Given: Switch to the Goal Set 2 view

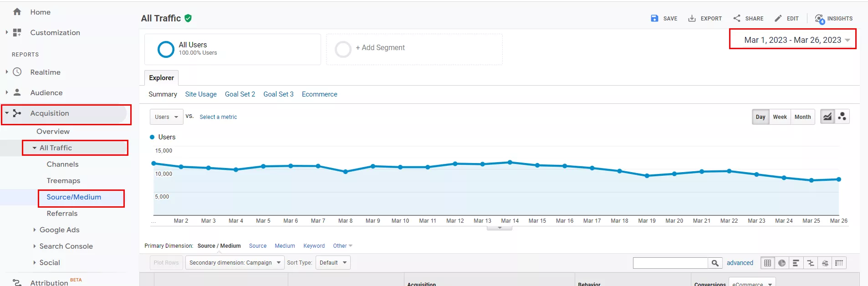Looking at the screenshot, I should [240, 94].
